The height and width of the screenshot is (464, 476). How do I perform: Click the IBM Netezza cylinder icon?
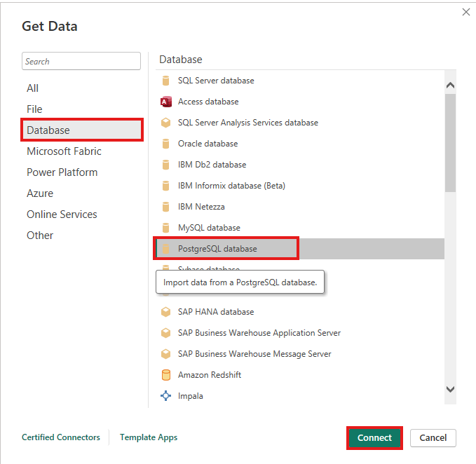[x=165, y=207]
